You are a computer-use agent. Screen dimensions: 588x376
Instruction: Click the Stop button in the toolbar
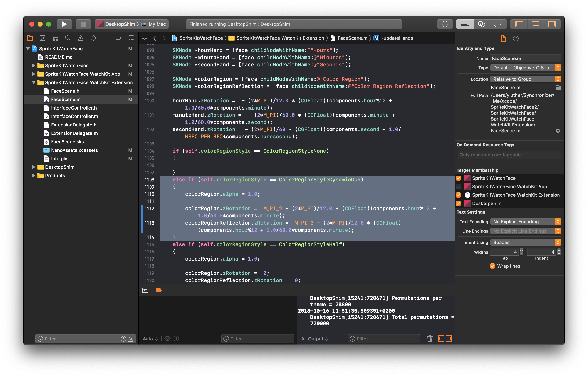point(83,24)
